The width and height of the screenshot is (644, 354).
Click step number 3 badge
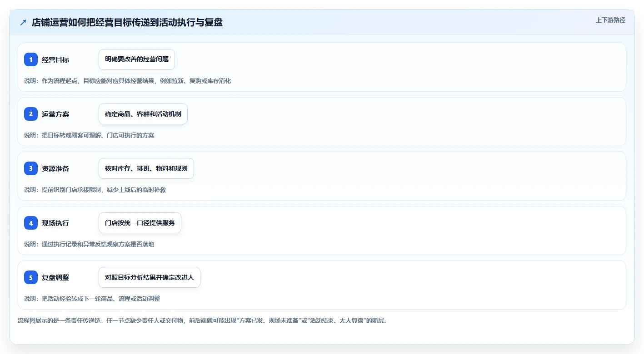[x=31, y=168]
